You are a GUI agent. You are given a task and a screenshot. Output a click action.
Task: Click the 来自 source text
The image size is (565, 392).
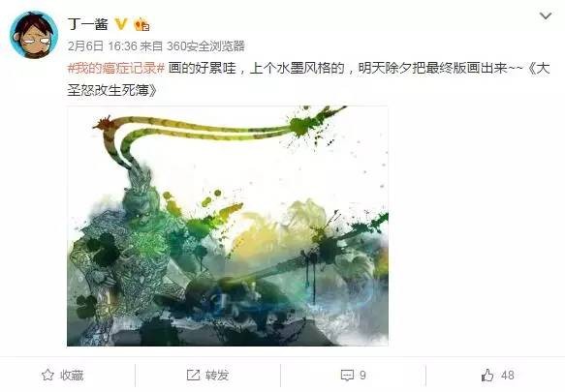(152, 46)
